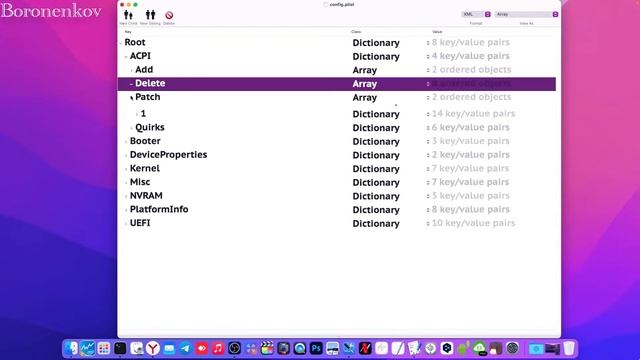Expand item 1 under Patch
Screen dimensions: 640x360
(137, 114)
